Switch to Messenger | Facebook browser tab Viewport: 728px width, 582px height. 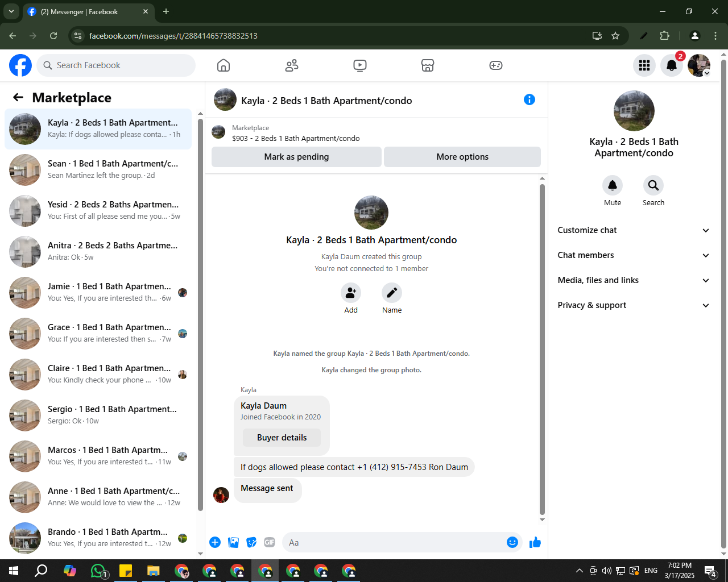88,11
